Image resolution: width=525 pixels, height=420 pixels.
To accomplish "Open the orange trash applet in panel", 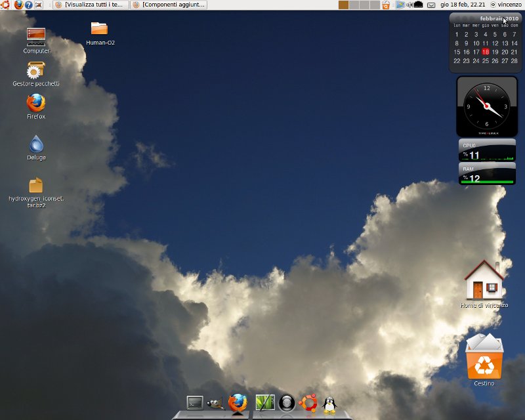I will [x=386, y=5].
